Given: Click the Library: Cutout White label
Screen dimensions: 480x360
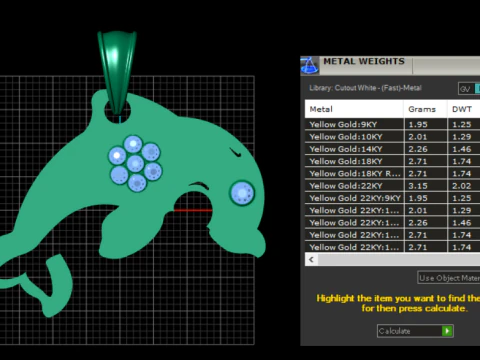Looking at the screenshot, I should 365,88.
